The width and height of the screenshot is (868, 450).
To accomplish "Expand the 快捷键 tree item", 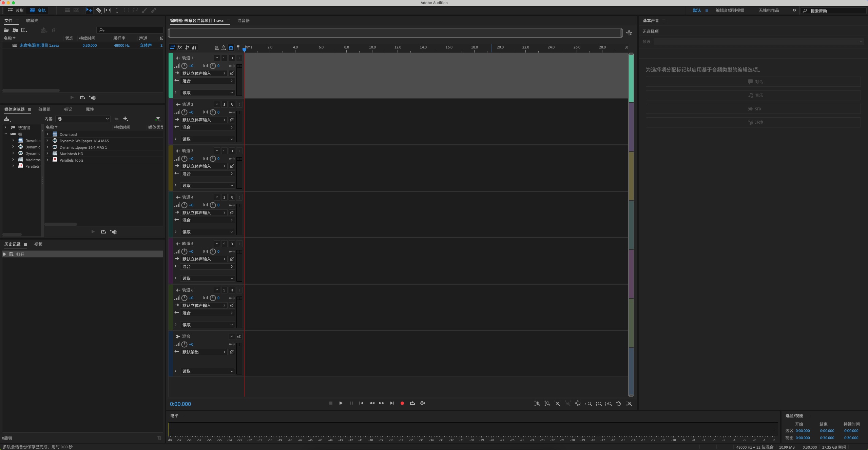I will click(5, 127).
